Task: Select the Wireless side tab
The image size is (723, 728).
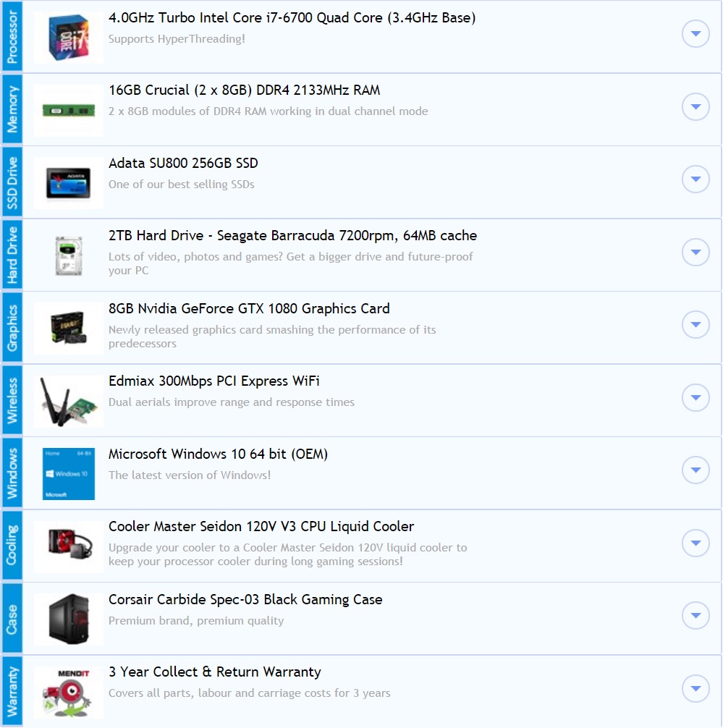Action: coord(12,400)
